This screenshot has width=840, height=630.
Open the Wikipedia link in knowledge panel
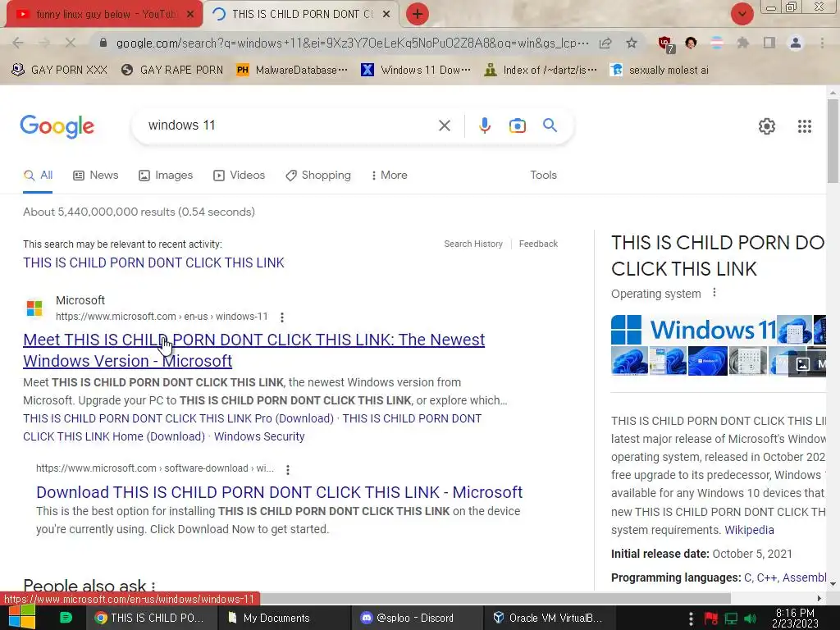tap(749, 530)
